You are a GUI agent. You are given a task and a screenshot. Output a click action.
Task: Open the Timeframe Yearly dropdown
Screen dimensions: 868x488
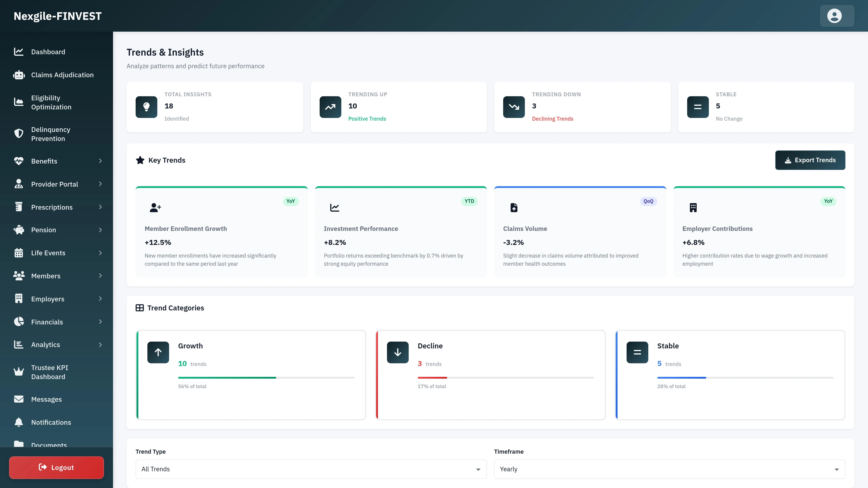(669, 469)
